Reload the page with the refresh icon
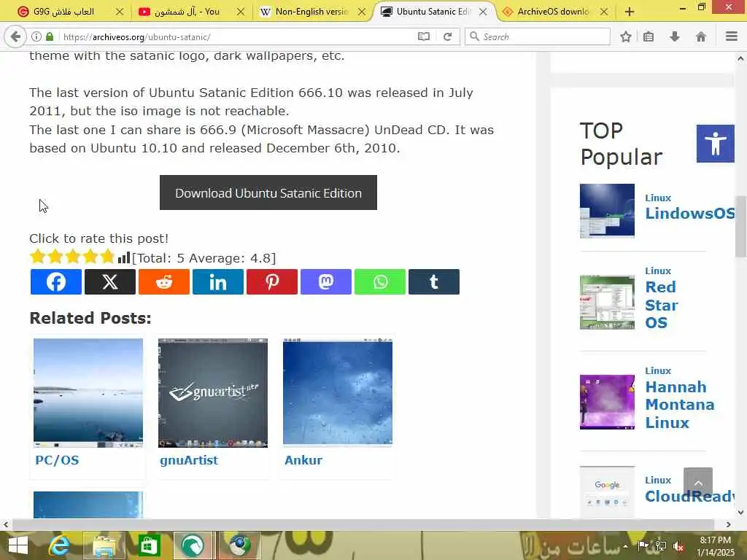This screenshot has width=747, height=560. tap(447, 36)
